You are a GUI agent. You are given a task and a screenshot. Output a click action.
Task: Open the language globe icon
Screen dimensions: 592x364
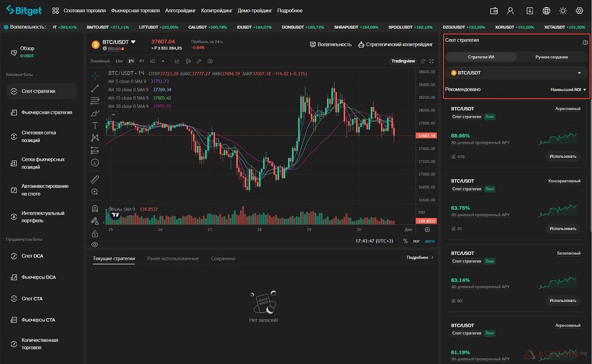click(x=546, y=10)
